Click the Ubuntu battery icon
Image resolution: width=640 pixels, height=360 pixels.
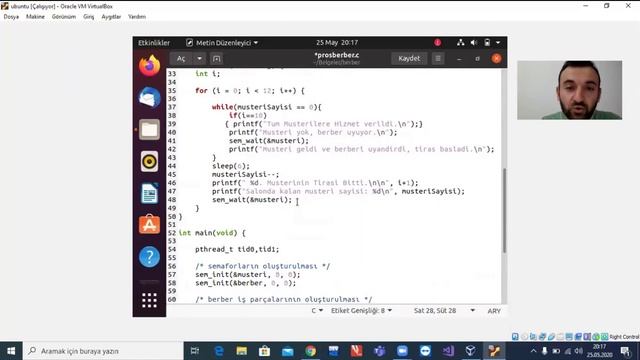point(487,42)
